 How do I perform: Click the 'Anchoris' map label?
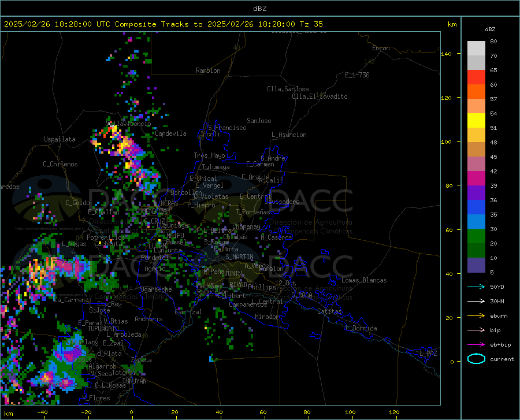click(148, 319)
